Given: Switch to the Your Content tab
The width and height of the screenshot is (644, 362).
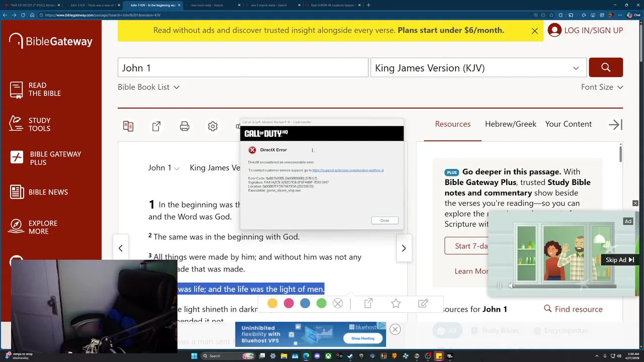Looking at the screenshot, I should tap(569, 124).
